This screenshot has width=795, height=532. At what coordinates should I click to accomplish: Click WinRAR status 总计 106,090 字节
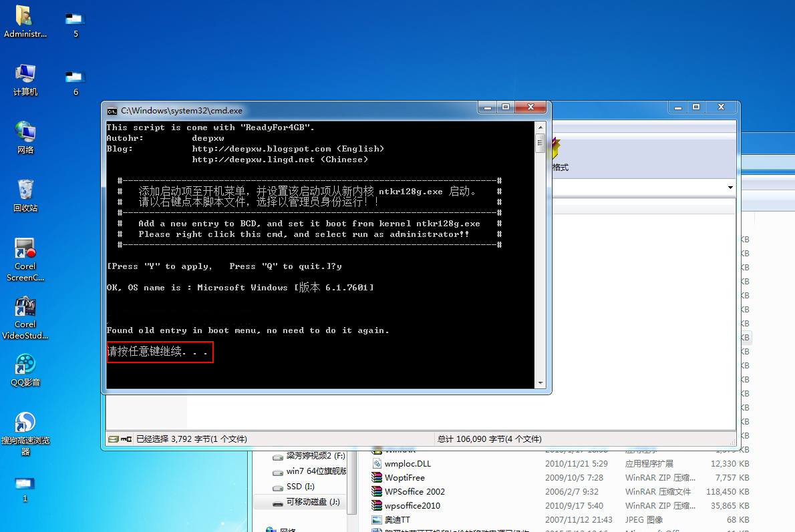click(x=489, y=439)
